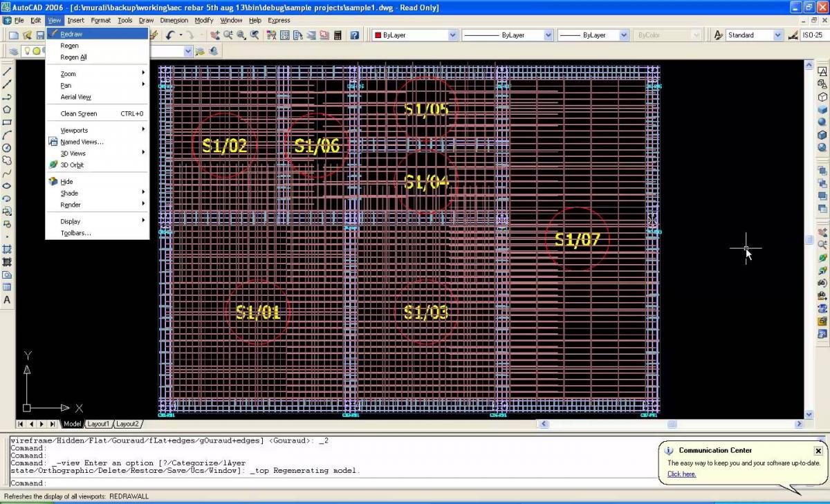Open the QuickCalc calculator icon
The height and width of the screenshot is (504, 830).
click(338, 35)
